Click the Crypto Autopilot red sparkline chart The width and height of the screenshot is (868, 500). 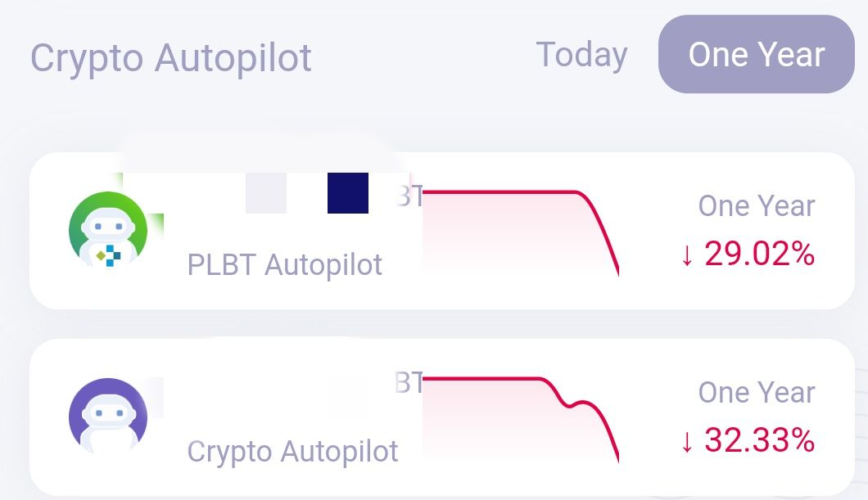coord(520,419)
